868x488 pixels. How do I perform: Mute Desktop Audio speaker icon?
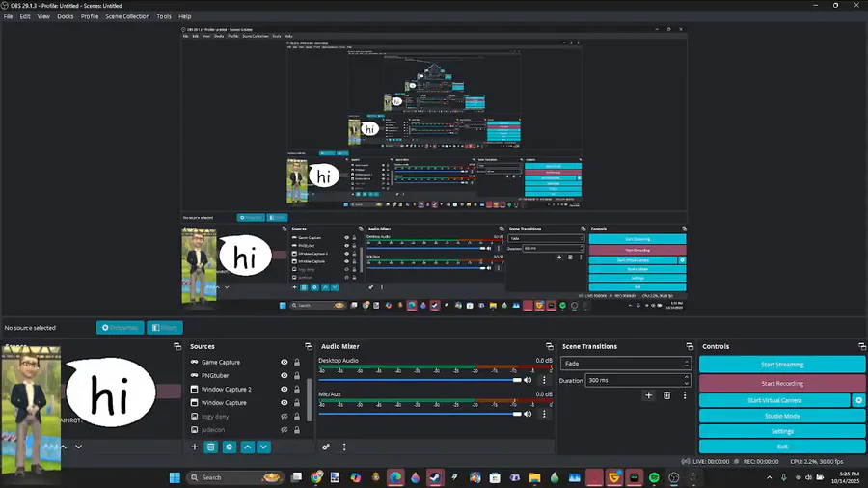(x=528, y=380)
